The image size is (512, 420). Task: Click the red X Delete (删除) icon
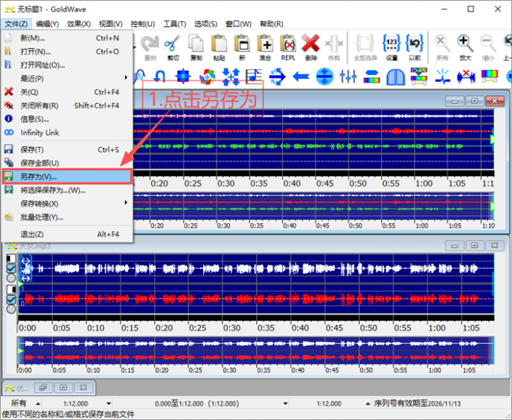point(311,47)
